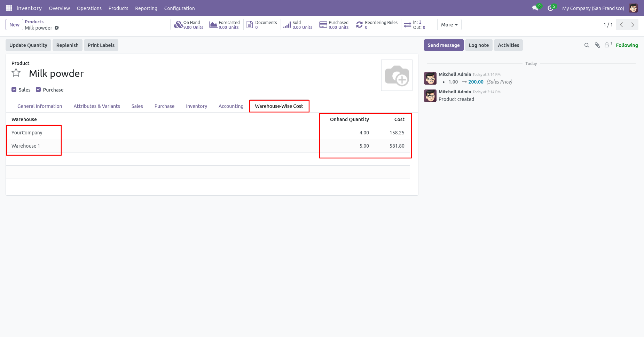Click the New button
This screenshot has width=644, height=337.
14,25
